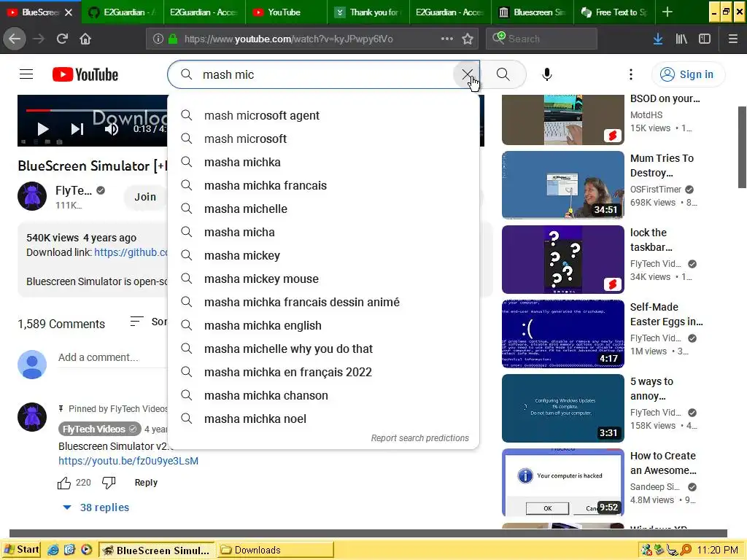Click the page vertical scrollbar thumb

click(742, 147)
